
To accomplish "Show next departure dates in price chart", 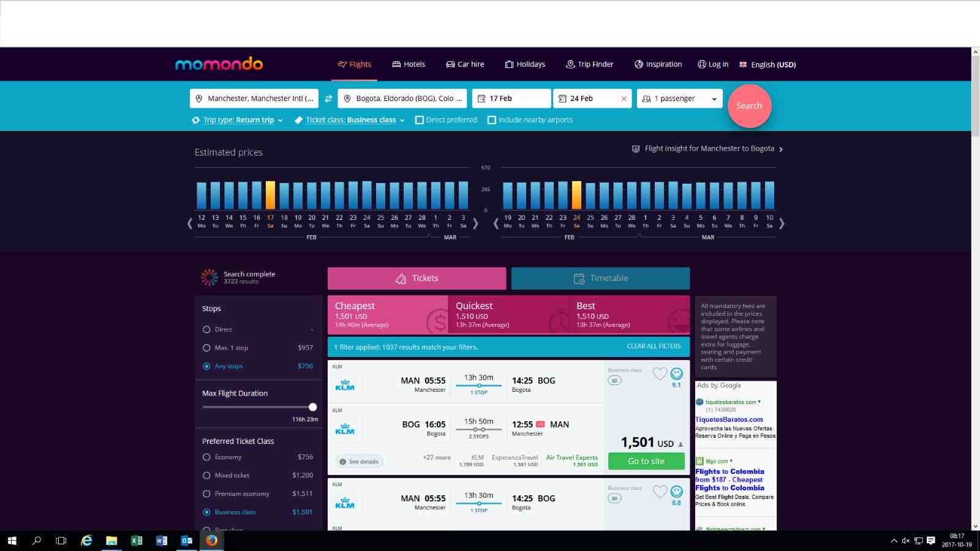I will click(x=475, y=224).
